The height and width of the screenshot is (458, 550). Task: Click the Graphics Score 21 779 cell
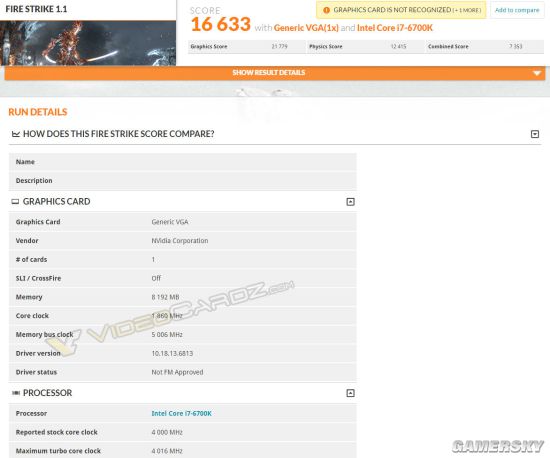coord(247,46)
